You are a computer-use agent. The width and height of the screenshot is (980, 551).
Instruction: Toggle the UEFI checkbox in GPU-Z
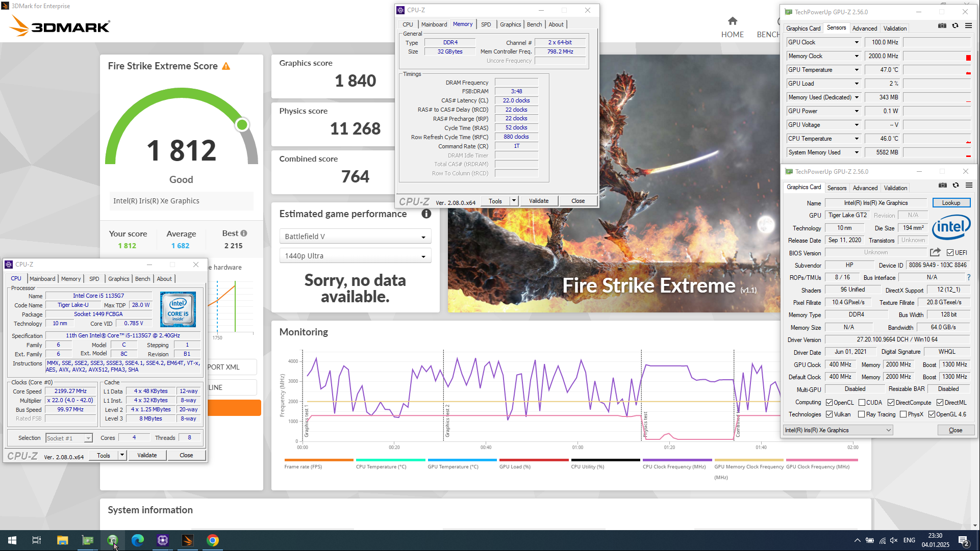click(x=950, y=253)
